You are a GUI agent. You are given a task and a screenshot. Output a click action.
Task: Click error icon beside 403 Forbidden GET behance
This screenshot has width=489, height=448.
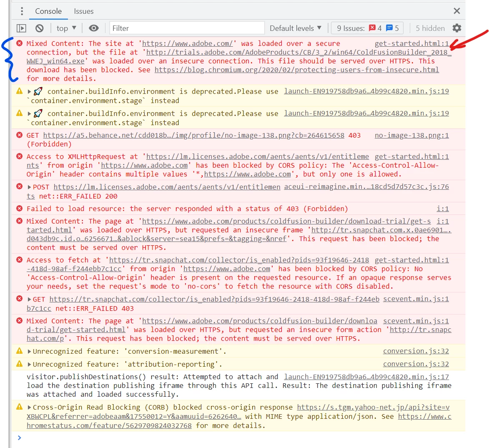click(x=19, y=135)
